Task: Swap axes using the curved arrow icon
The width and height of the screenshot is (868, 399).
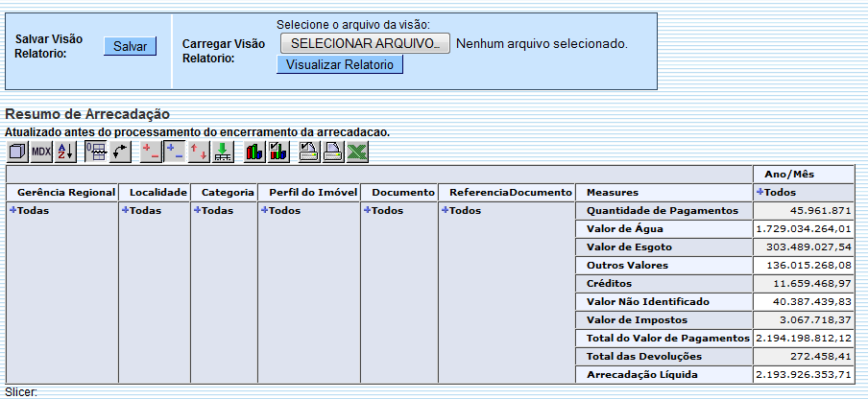Action: tap(120, 151)
